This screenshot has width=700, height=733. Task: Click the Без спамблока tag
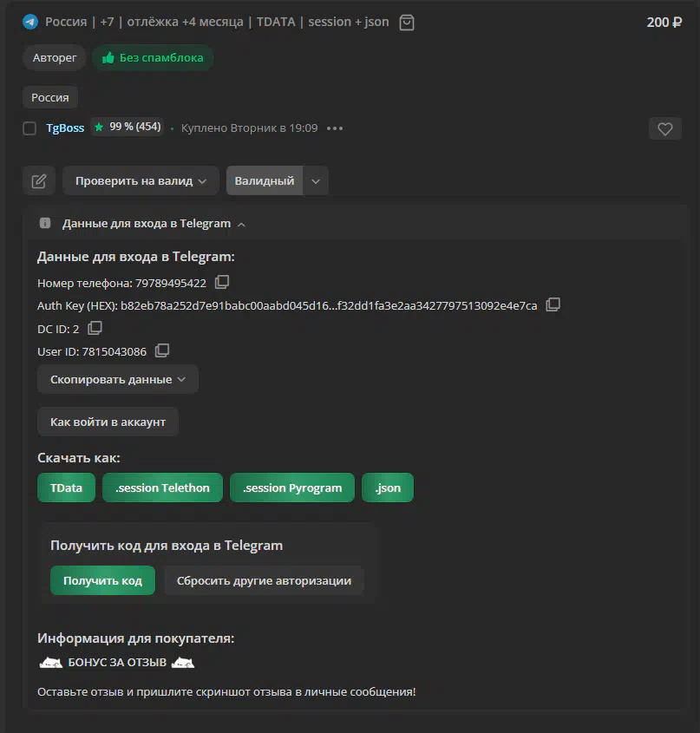point(153,57)
